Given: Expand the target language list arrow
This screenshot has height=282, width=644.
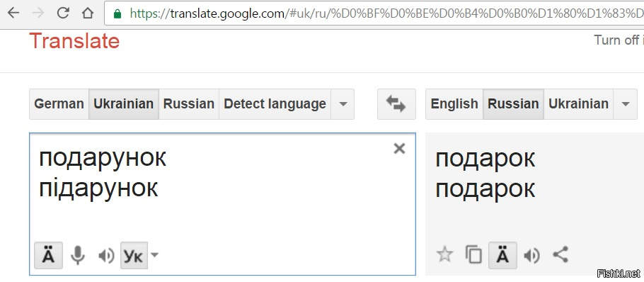Looking at the screenshot, I should coord(626,104).
